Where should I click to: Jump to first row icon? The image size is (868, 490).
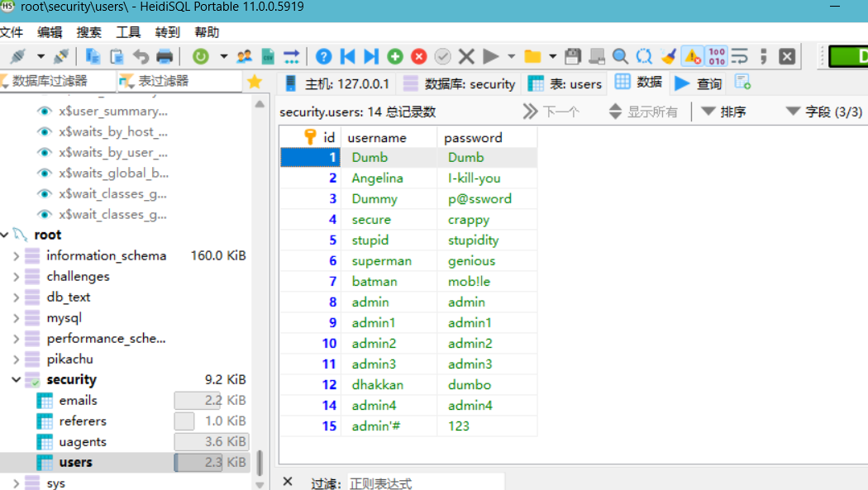(348, 56)
